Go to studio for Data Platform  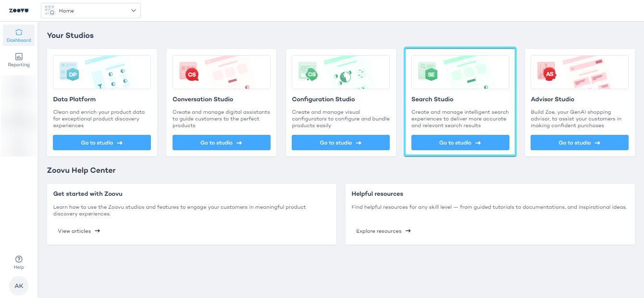click(102, 143)
